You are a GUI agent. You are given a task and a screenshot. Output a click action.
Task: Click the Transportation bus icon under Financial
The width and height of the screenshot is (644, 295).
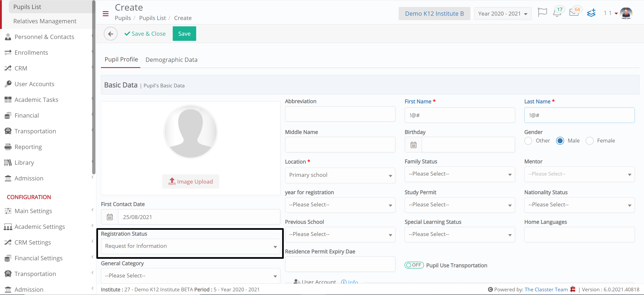click(x=8, y=131)
